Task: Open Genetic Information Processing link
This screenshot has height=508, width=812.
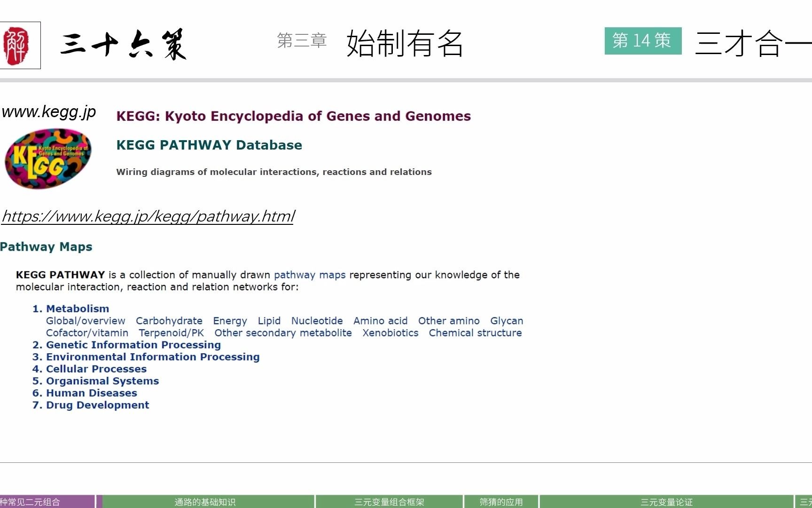Action: (133, 345)
